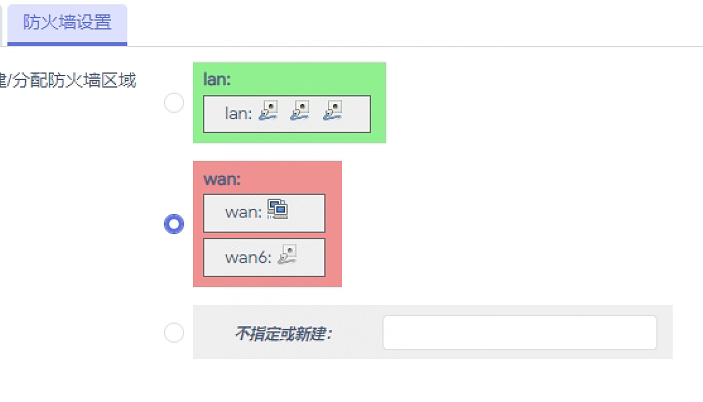
Task: Click the third lan interface icon
Action: point(333,113)
